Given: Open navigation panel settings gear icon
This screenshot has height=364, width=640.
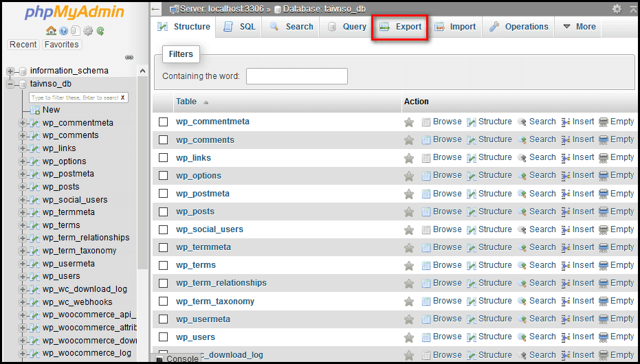Looking at the screenshot, I should point(88,31).
